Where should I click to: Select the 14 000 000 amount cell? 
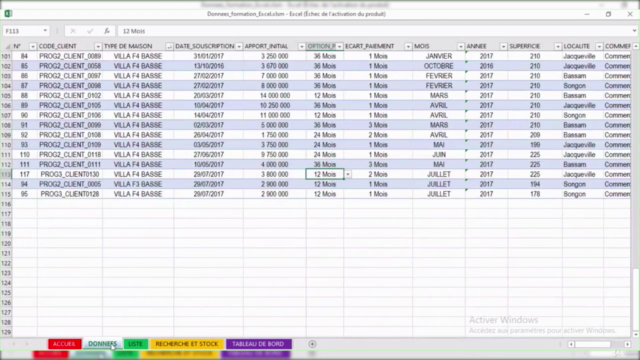(x=275, y=96)
